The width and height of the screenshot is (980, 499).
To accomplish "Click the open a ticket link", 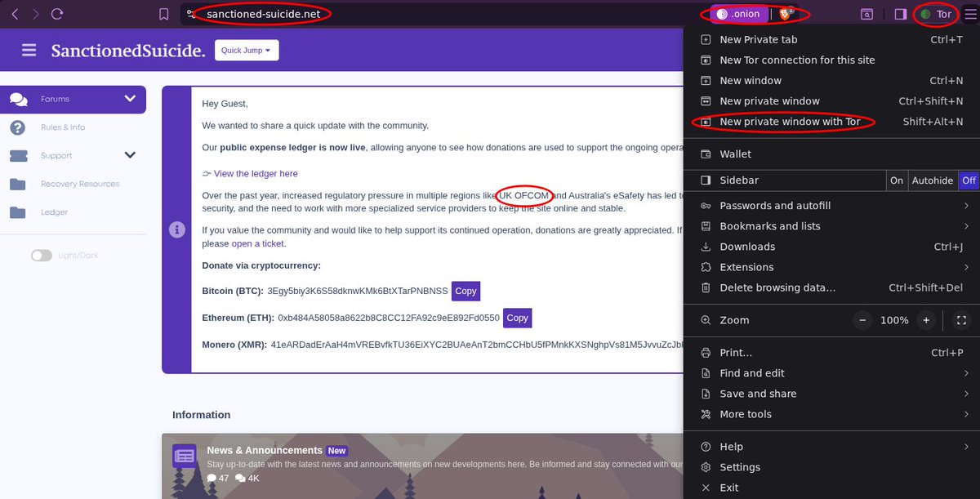I will point(259,243).
